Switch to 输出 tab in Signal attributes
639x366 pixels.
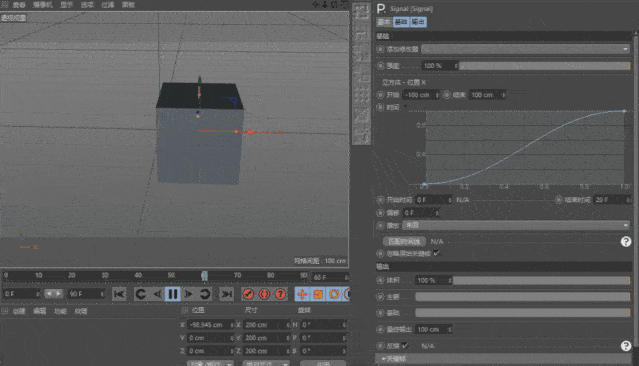418,22
